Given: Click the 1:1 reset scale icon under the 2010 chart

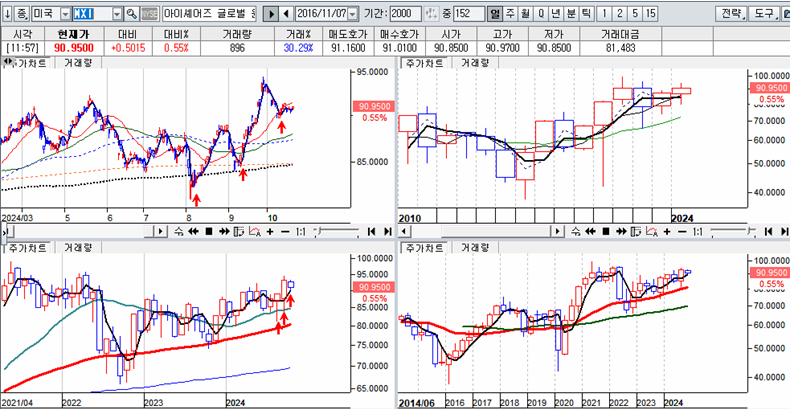Looking at the screenshot, I should pos(698,231).
